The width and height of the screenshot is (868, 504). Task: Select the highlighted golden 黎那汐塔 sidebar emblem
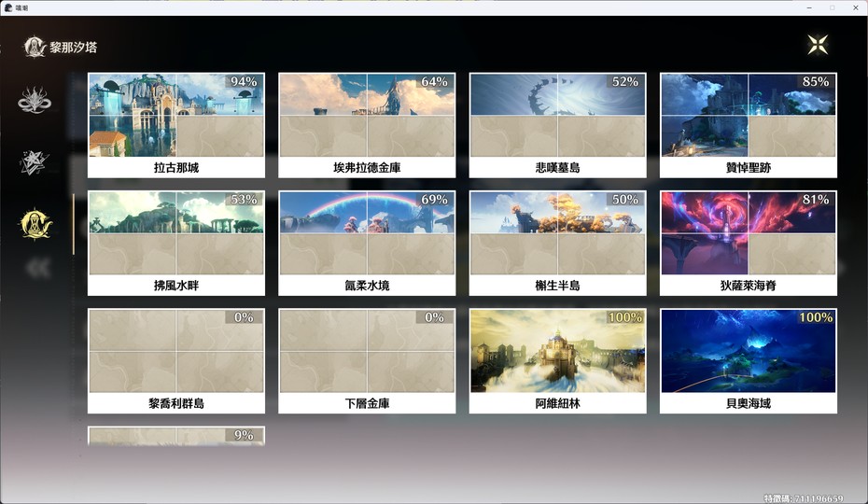coord(35,224)
